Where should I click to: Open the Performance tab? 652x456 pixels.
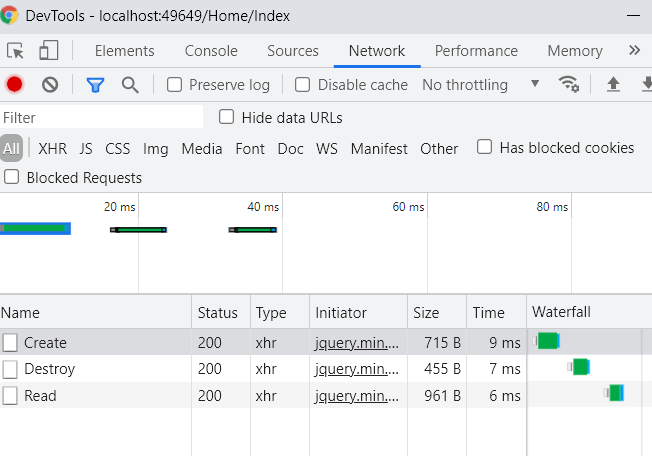pos(476,51)
